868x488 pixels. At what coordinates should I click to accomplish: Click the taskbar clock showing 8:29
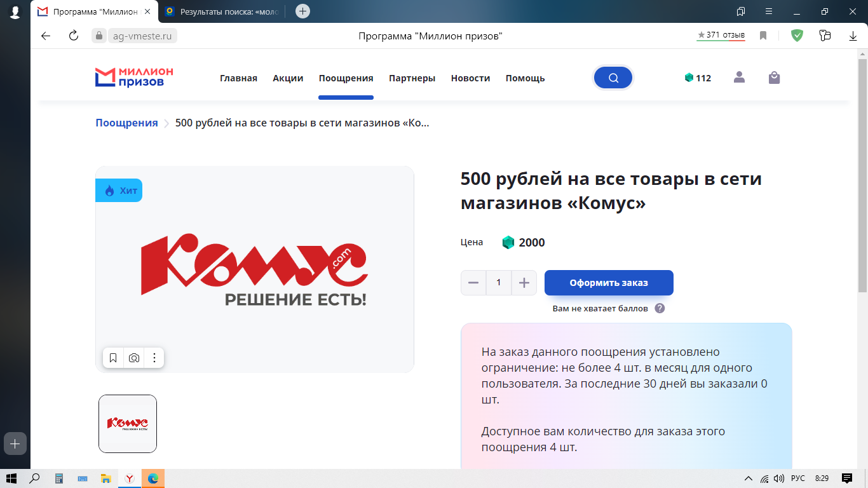[822, 478]
